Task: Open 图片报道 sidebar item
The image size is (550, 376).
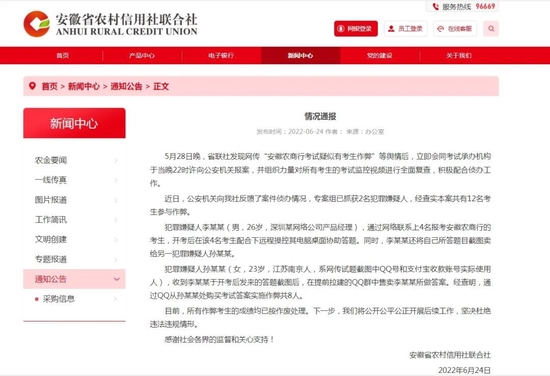Action: click(x=74, y=200)
